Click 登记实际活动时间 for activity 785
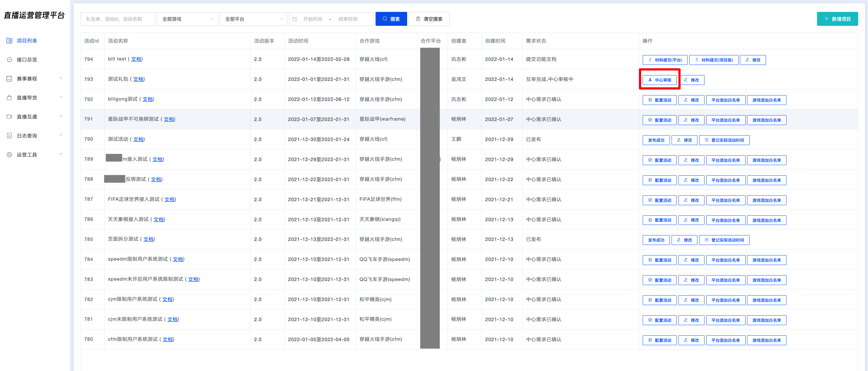 click(724, 240)
